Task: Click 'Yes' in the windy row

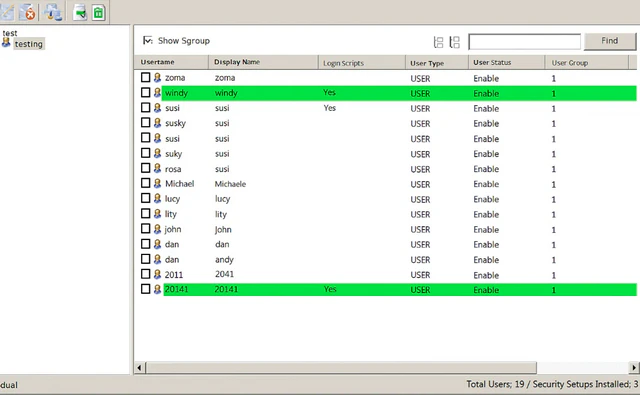Action: point(329,93)
